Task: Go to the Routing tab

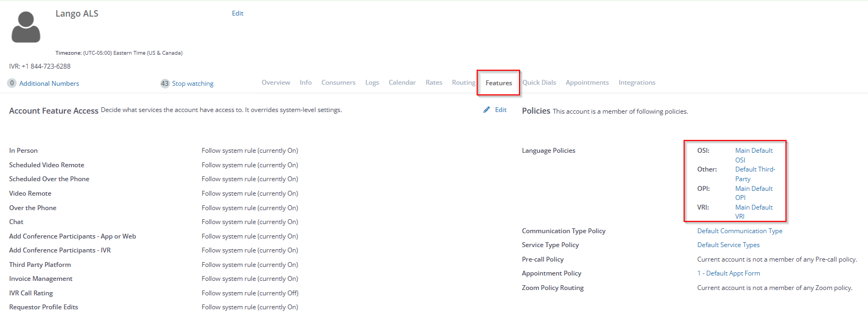Action: [x=463, y=83]
